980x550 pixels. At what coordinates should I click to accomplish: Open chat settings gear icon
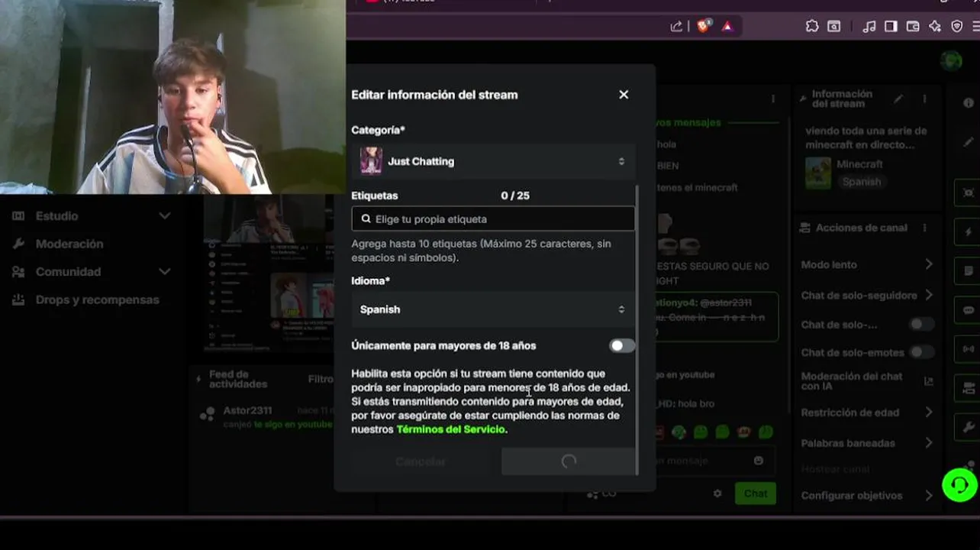(x=717, y=493)
